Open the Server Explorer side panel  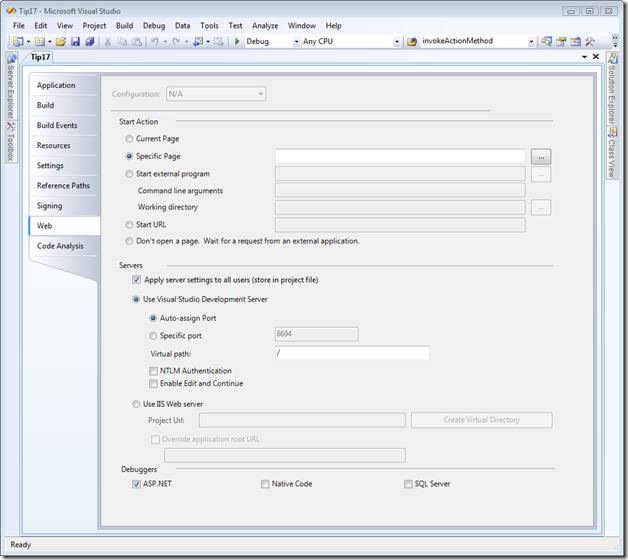[11, 87]
